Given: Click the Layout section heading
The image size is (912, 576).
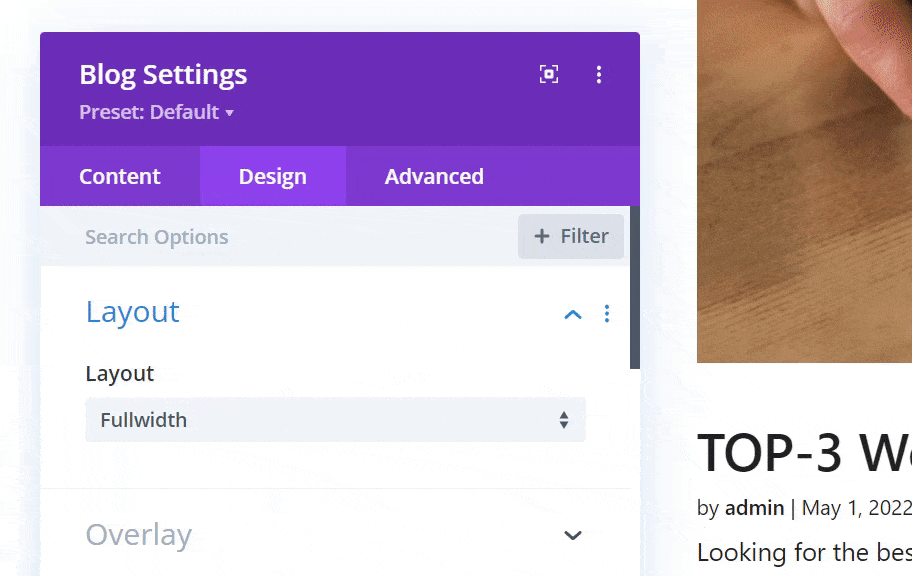Looking at the screenshot, I should [x=133, y=312].
